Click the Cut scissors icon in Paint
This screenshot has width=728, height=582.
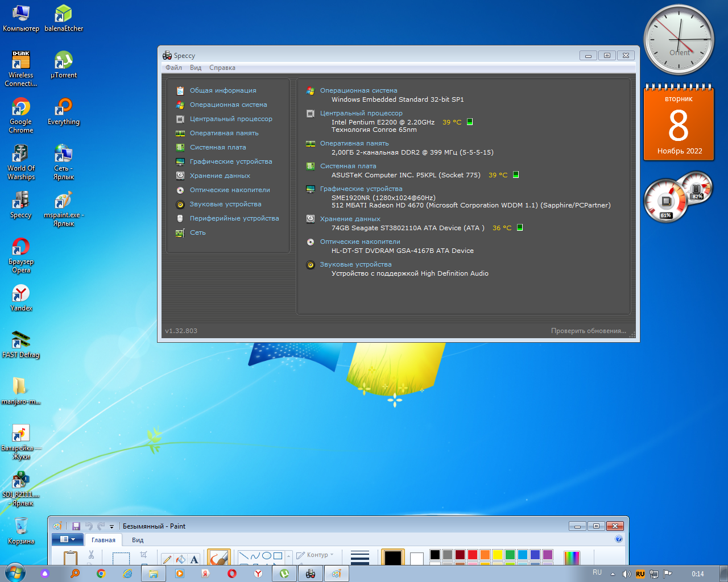(91, 555)
